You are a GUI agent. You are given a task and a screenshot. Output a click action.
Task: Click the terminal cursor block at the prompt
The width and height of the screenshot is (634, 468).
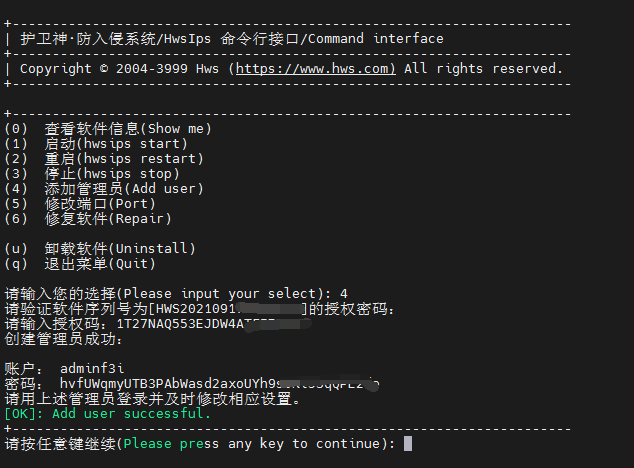click(x=407, y=443)
